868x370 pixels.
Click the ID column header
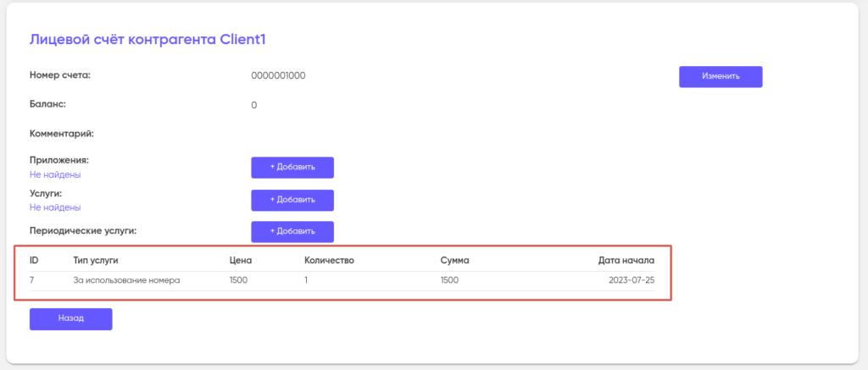tap(35, 260)
